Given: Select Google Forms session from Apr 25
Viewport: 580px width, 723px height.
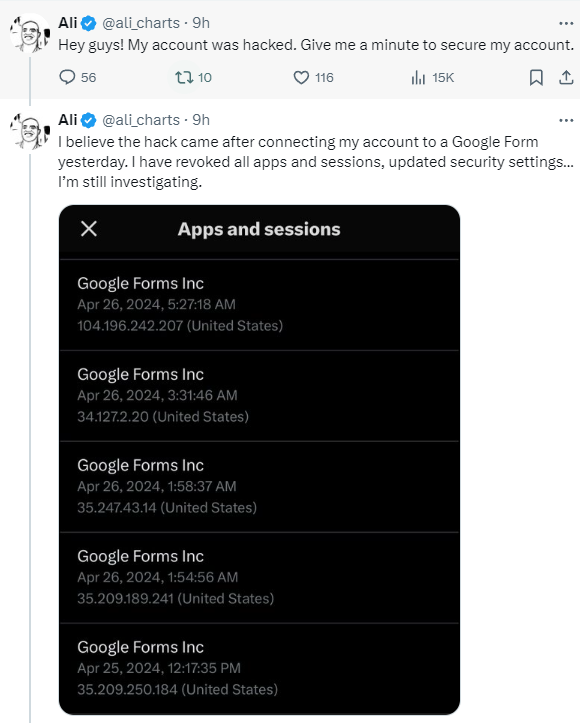Looking at the screenshot, I should pyautogui.click(x=259, y=669).
